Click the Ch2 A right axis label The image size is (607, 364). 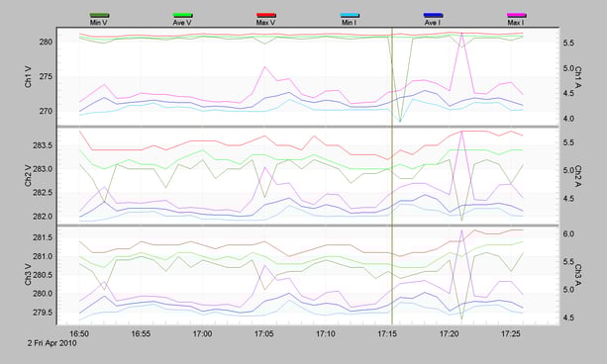coord(578,176)
